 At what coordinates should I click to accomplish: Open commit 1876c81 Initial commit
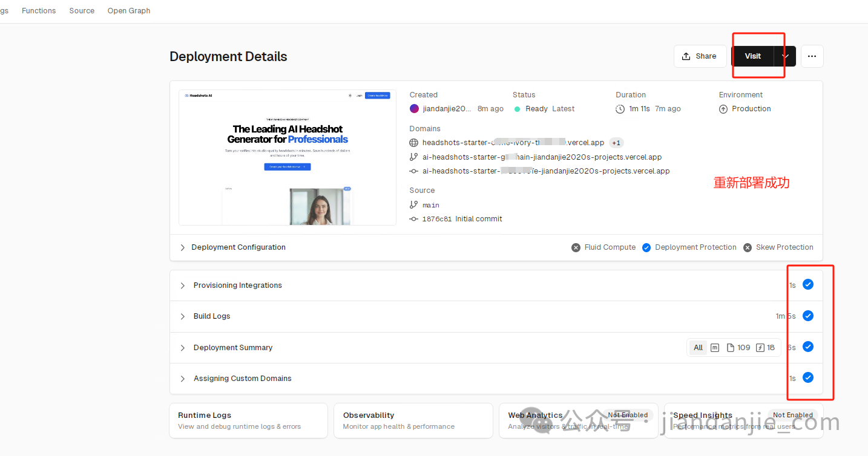(x=462, y=219)
